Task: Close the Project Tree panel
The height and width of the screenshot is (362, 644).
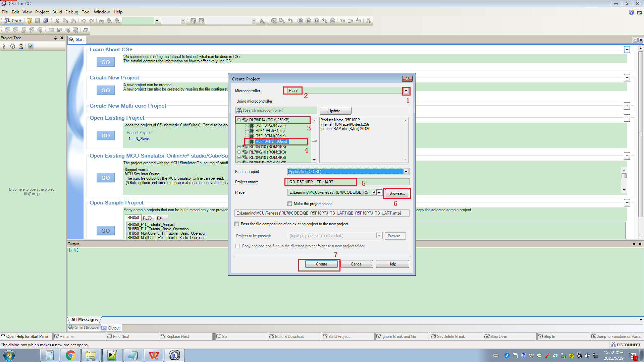Action: (x=62, y=38)
